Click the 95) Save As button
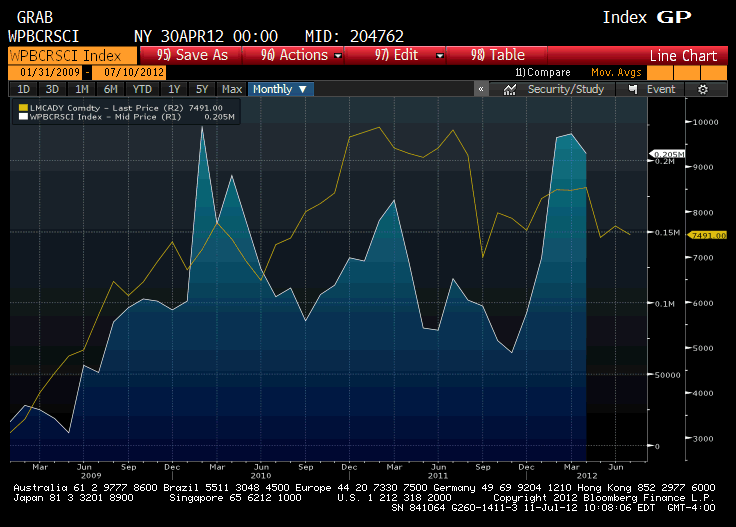The image size is (736, 527). point(192,55)
